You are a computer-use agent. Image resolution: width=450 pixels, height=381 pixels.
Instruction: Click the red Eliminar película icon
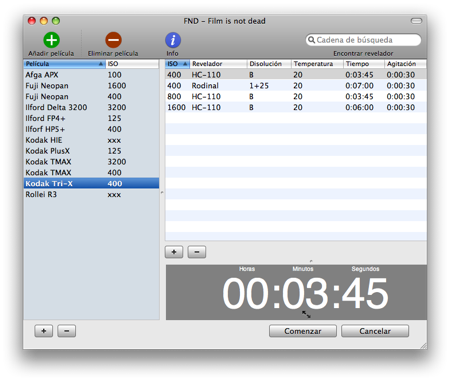pyautogui.click(x=113, y=40)
